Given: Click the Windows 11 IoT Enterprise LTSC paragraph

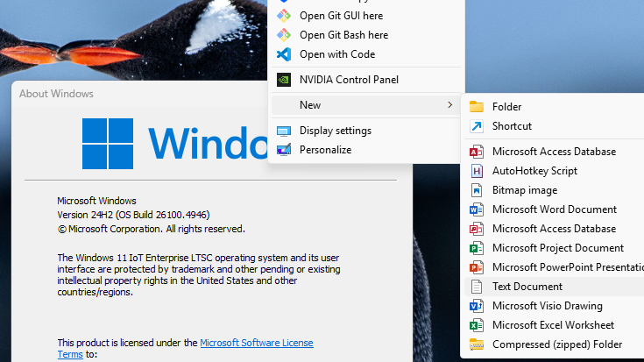Looking at the screenshot, I should (x=199, y=275).
